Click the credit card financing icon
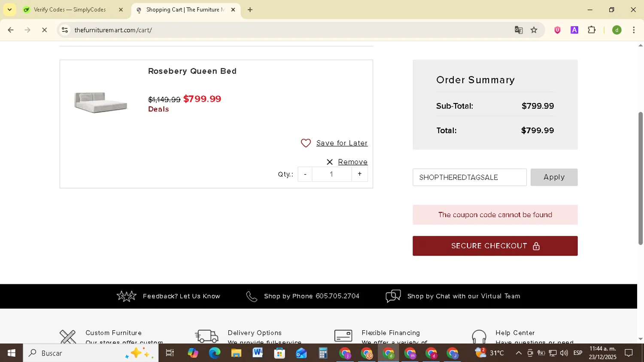The width and height of the screenshot is (644, 362). click(x=343, y=335)
